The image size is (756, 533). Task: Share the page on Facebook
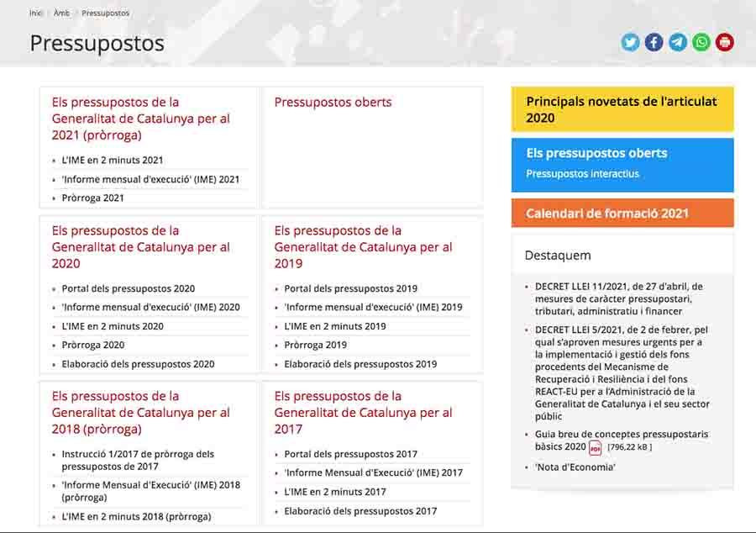[x=654, y=41]
